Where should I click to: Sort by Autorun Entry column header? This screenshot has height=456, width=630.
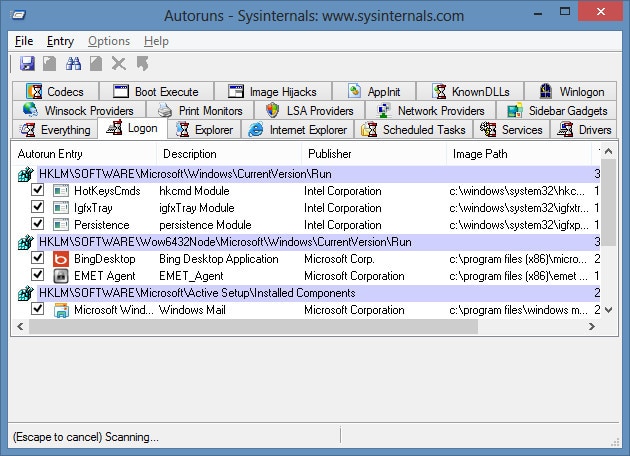pos(84,154)
